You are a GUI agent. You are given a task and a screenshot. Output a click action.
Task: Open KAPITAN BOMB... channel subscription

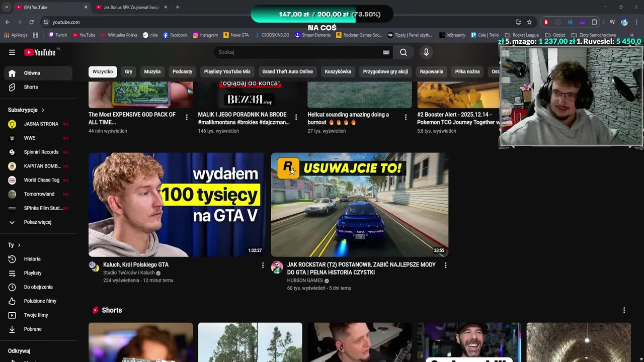pos(38,166)
